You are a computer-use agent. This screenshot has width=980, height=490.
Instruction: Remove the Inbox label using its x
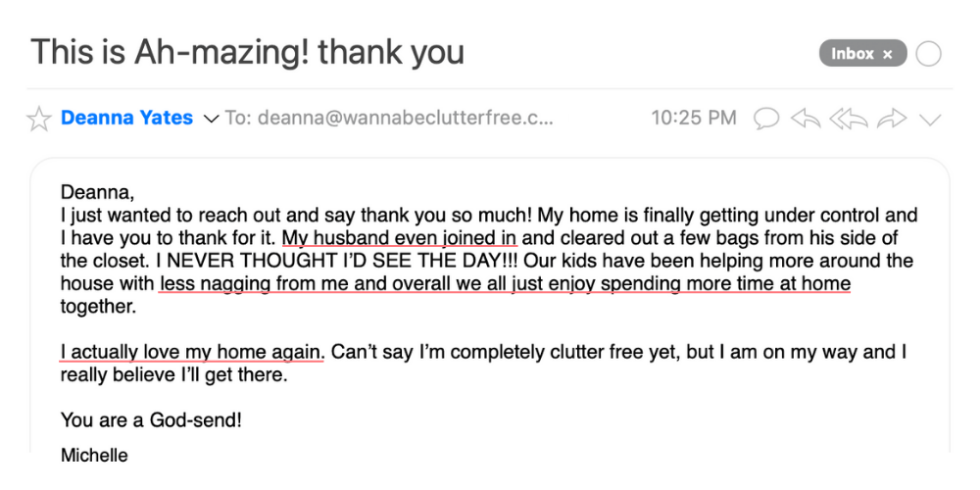pyautogui.click(x=888, y=54)
